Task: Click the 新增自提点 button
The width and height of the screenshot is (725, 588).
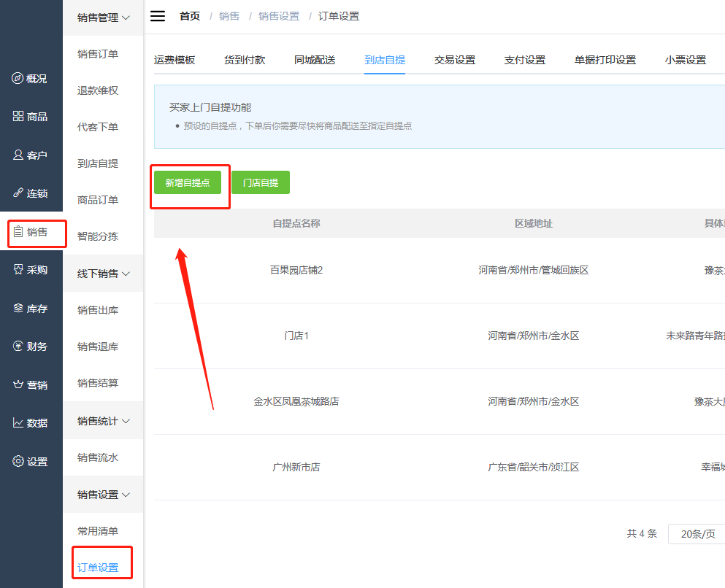Action: click(187, 182)
